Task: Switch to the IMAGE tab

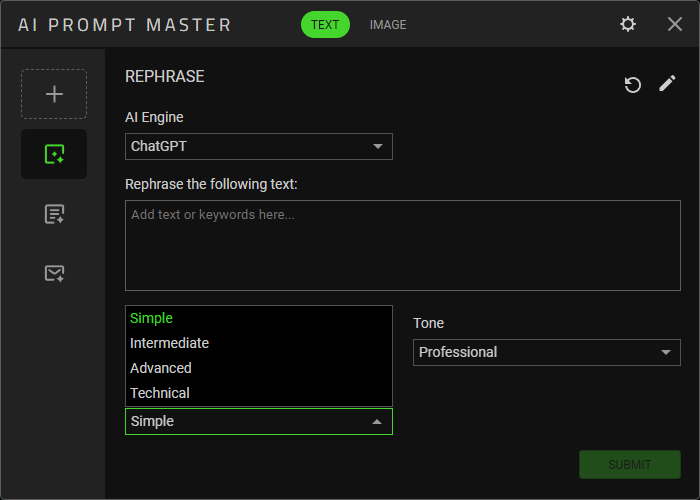Action: pyautogui.click(x=388, y=24)
